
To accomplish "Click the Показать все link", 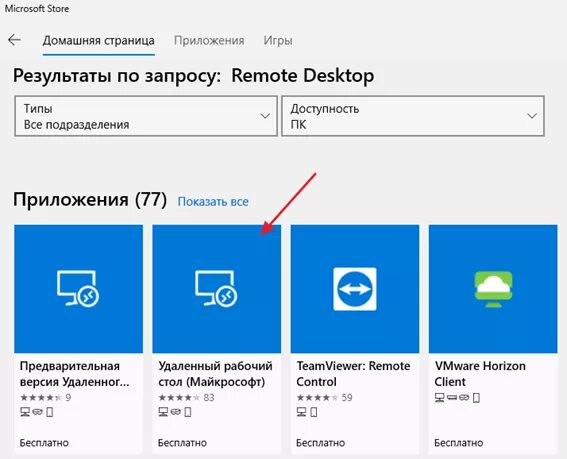I will point(213,201).
